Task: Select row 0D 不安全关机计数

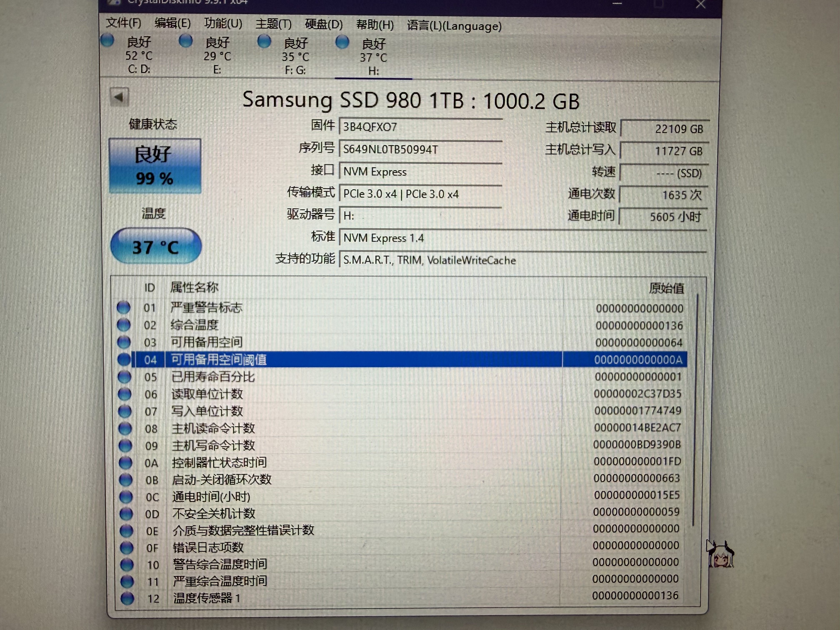Action: tap(401, 513)
